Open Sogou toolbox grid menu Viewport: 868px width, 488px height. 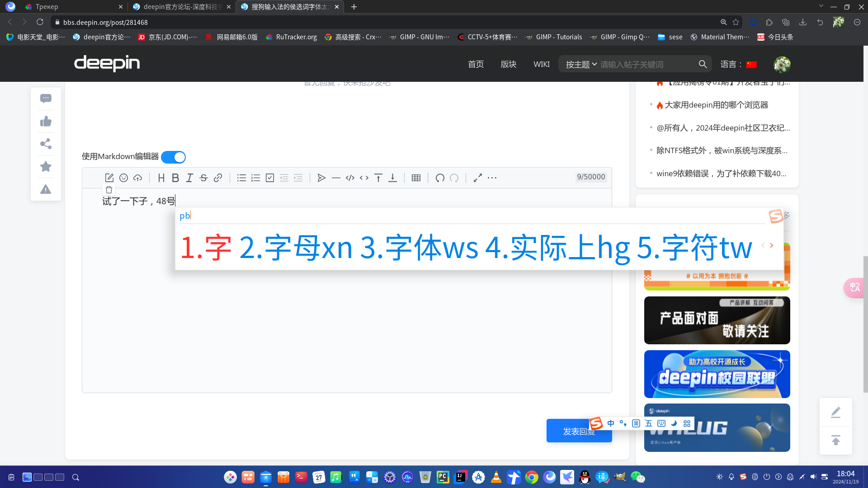(687, 423)
